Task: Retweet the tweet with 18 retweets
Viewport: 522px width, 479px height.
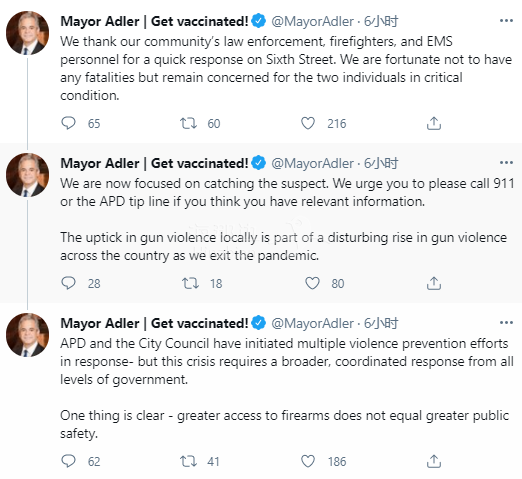Action: pos(190,283)
